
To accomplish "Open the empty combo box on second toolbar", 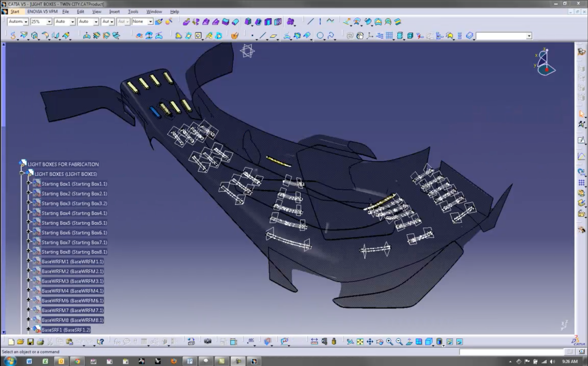I will 504,36.
